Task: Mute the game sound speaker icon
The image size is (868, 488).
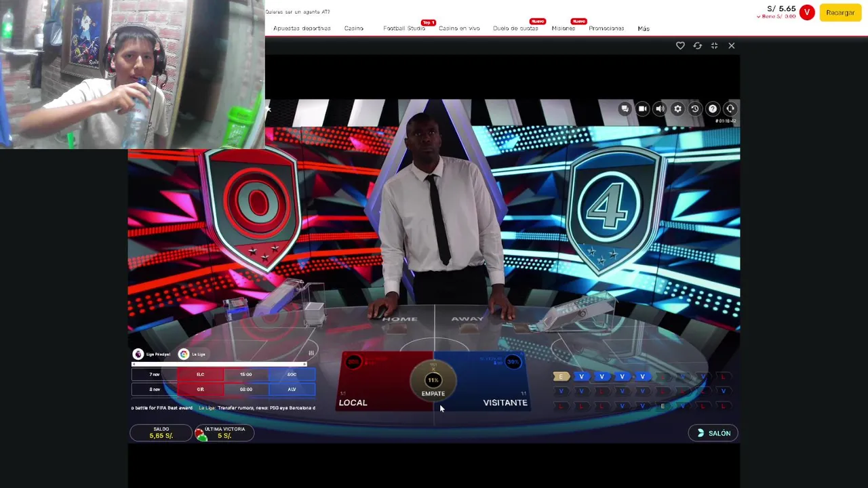Action: [660, 108]
